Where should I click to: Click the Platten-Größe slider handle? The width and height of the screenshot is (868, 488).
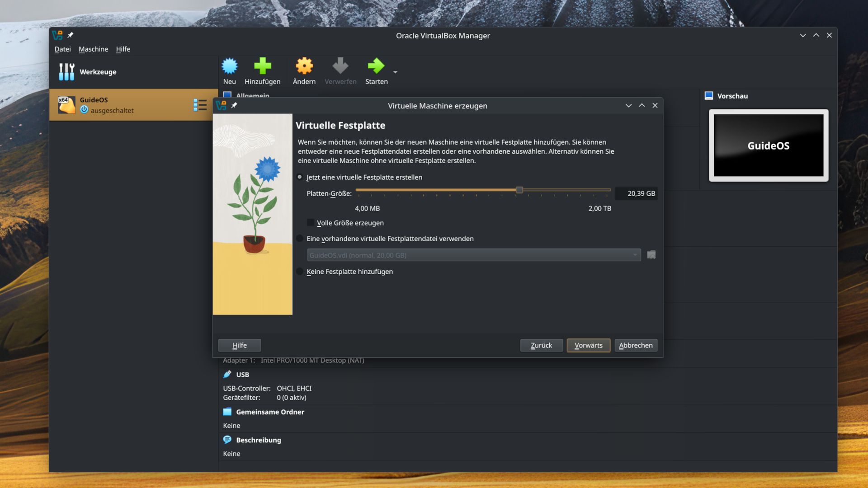pyautogui.click(x=519, y=190)
